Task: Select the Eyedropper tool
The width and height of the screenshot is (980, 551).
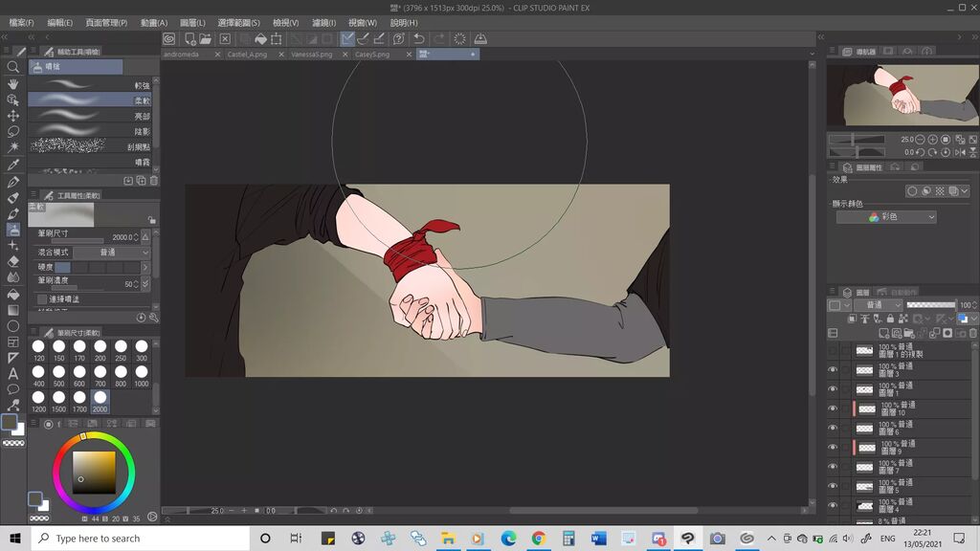Action: tap(12, 165)
